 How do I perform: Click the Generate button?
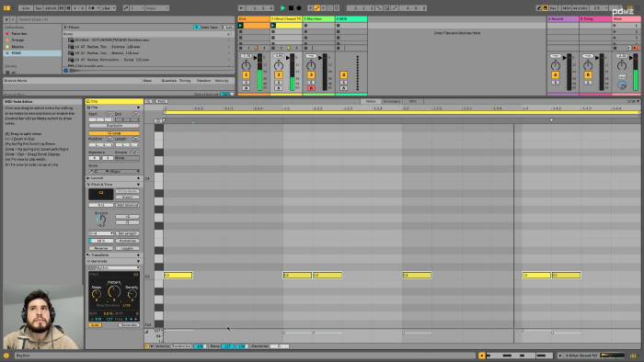click(129, 325)
